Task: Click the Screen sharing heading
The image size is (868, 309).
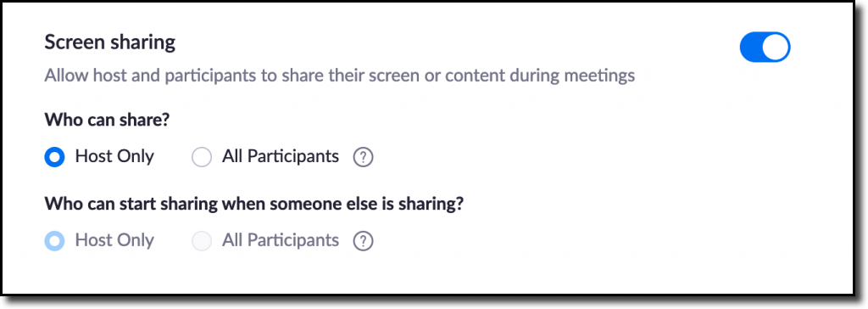Action: pyautogui.click(x=109, y=42)
